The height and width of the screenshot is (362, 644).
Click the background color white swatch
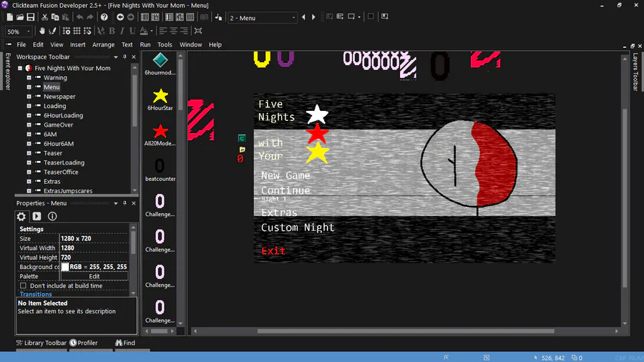tap(65, 267)
